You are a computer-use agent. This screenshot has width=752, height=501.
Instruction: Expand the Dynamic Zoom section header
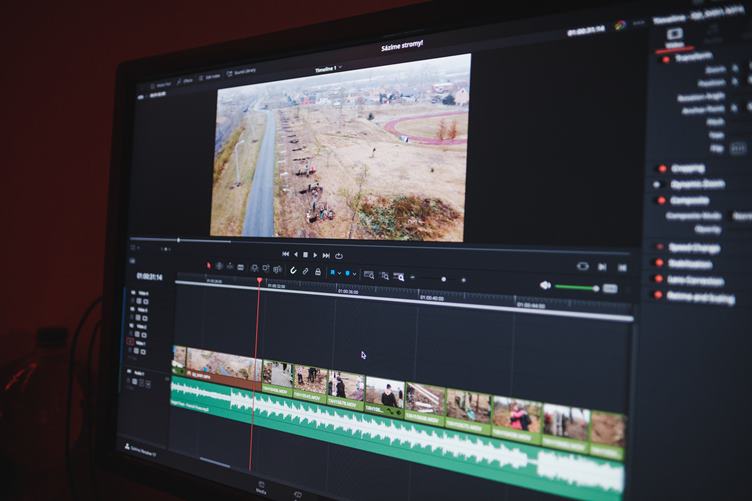[x=697, y=184]
